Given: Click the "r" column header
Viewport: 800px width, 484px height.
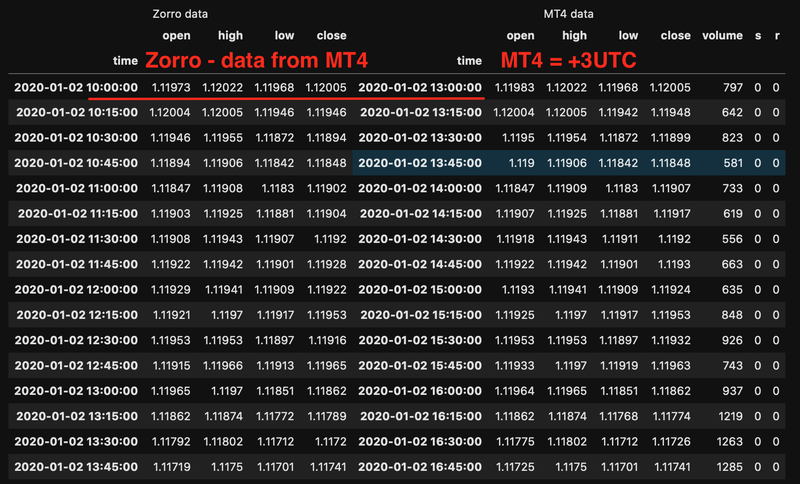Looking at the screenshot, I should tap(777, 36).
